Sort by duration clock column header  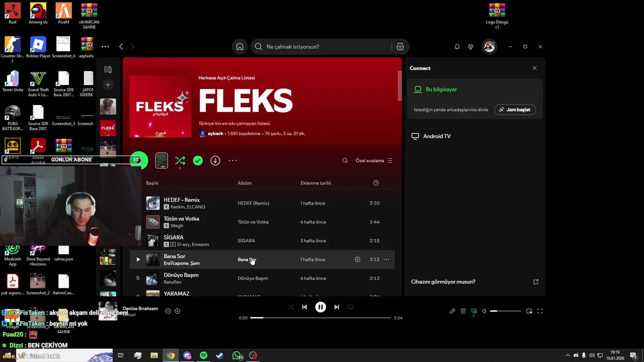pos(376,183)
